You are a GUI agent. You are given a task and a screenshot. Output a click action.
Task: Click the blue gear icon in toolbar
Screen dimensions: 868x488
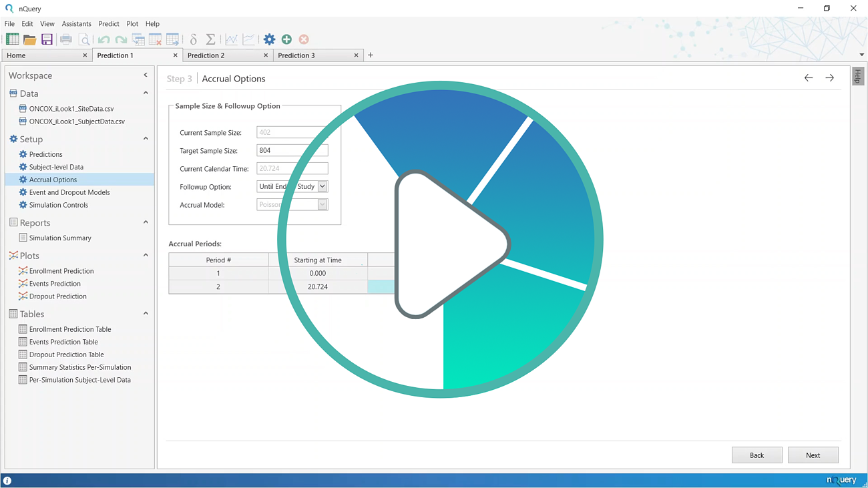[x=269, y=39]
